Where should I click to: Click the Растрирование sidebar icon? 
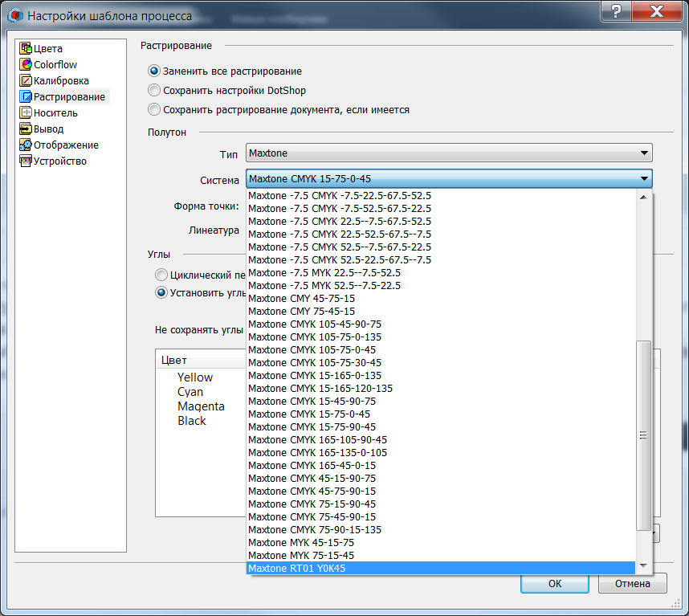(26, 96)
